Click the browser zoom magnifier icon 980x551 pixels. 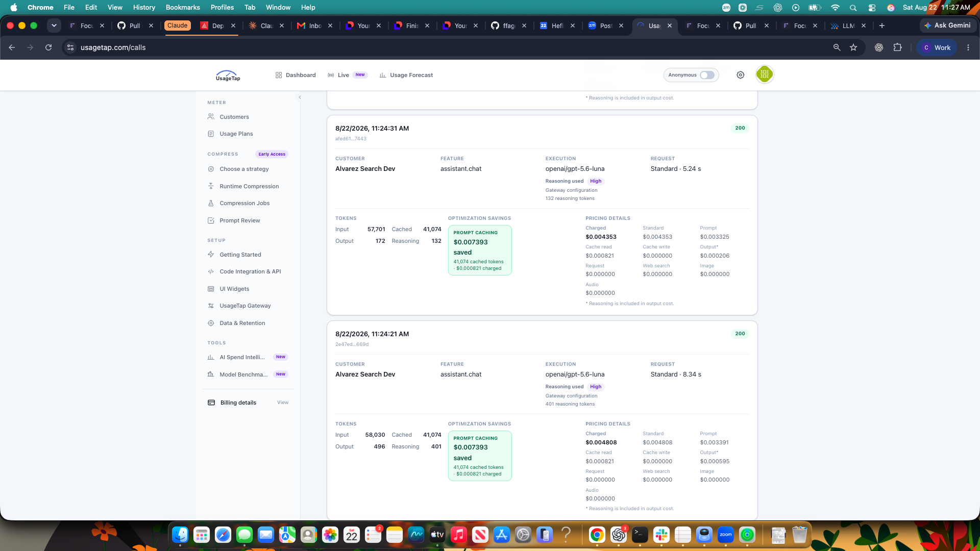pyautogui.click(x=837, y=47)
